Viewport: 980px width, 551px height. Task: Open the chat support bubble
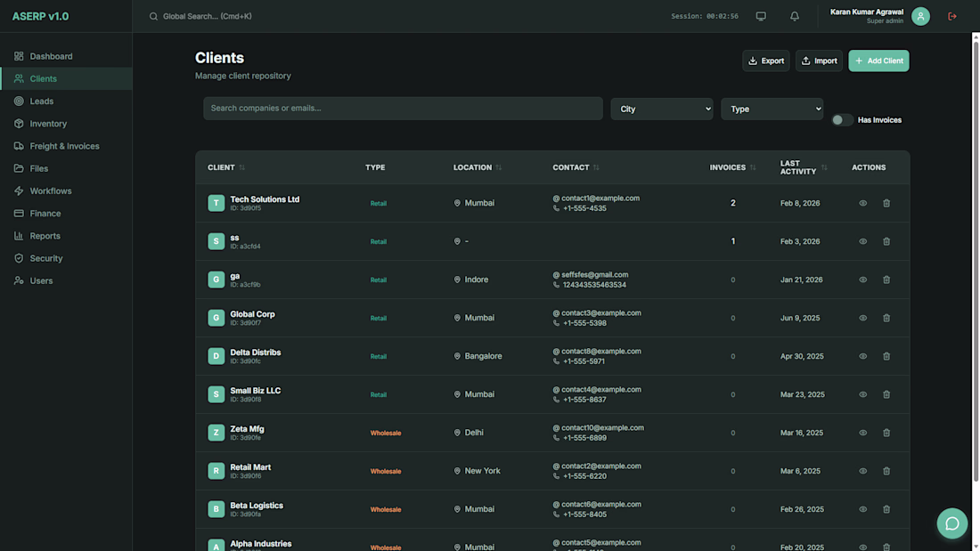pos(951,523)
